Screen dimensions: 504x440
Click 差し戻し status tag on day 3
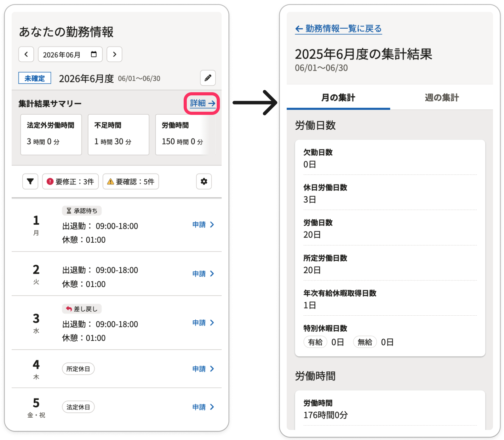(82, 309)
